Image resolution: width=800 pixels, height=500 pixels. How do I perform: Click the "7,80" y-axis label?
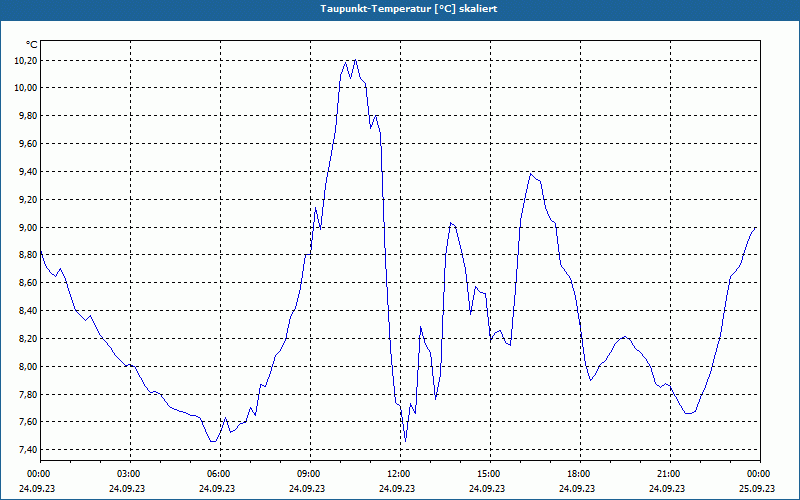(x=29, y=394)
